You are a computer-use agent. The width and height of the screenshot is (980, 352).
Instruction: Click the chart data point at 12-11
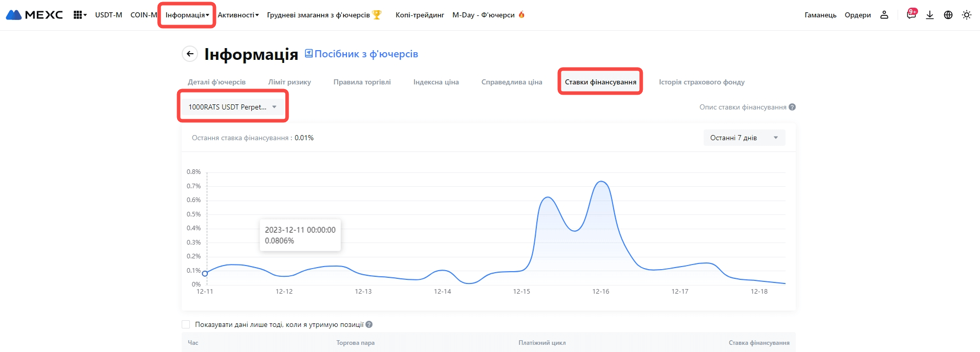[205, 273]
